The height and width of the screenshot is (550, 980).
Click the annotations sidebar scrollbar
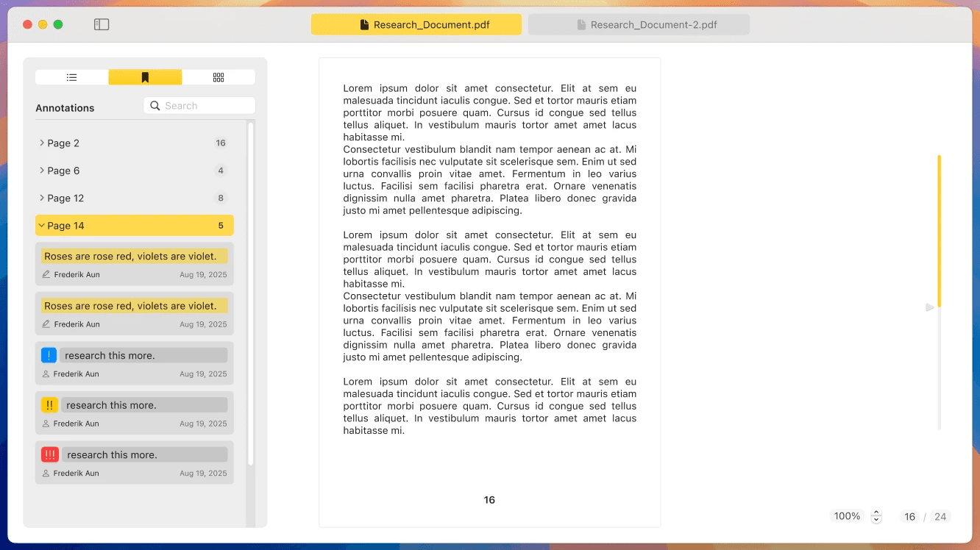[250, 294]
